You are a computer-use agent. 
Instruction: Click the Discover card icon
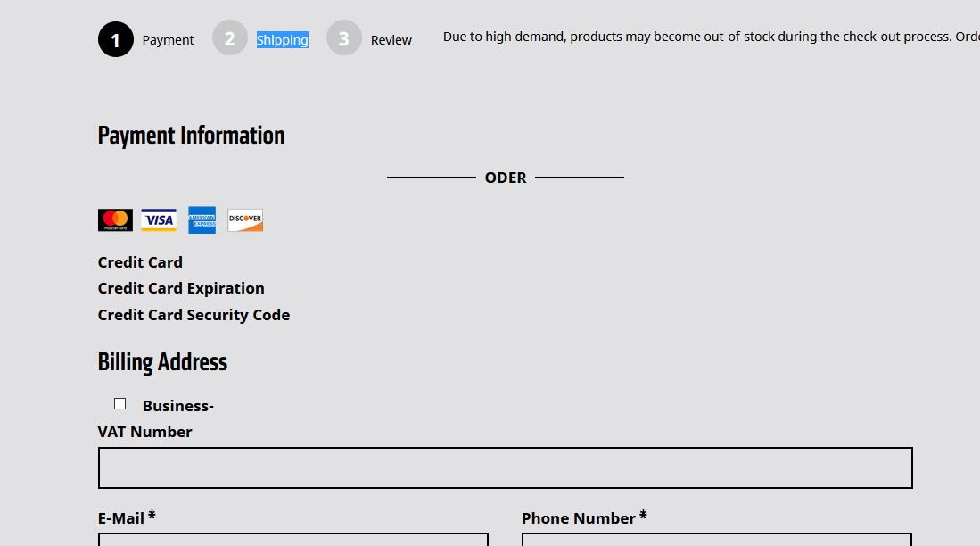[x=245, y=220]
